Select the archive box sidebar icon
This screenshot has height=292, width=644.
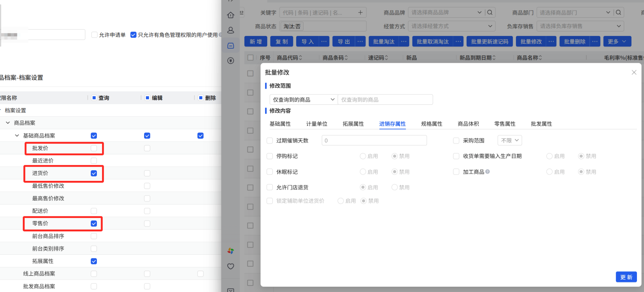click(x=230, y=46)
